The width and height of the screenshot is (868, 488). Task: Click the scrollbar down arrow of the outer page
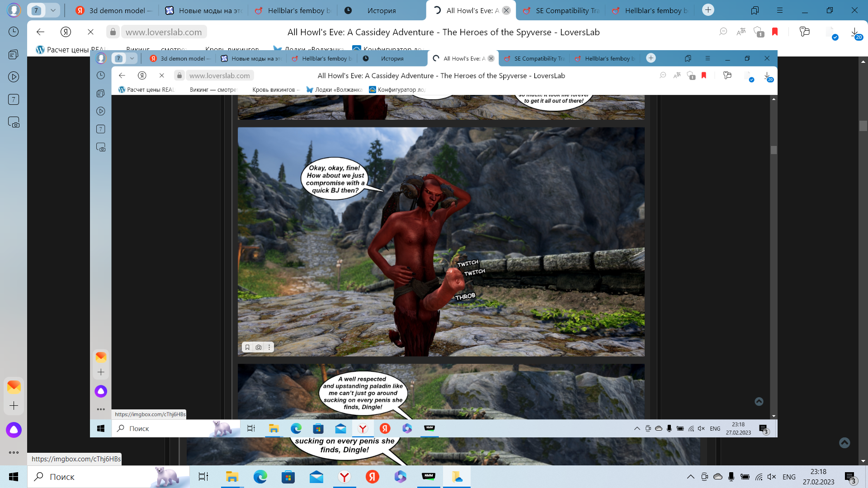click(x=863, y=461)
